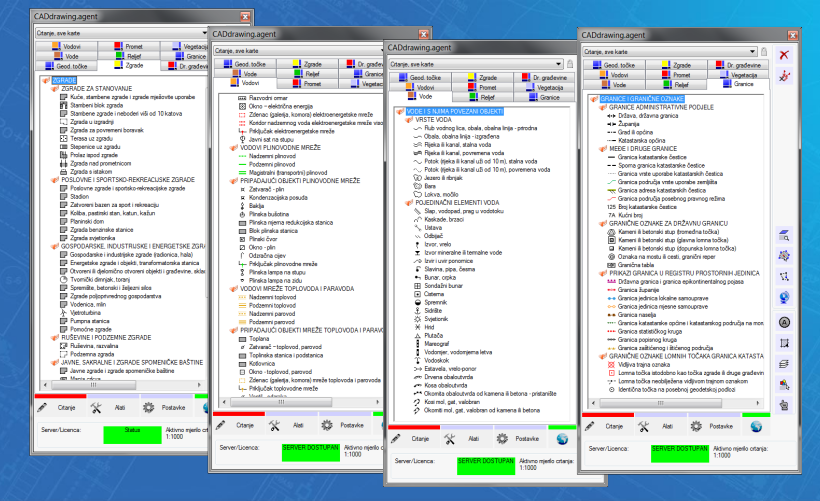Select the GRANICE I GRANIČNE OZNAKE root item

coord(642,99)
